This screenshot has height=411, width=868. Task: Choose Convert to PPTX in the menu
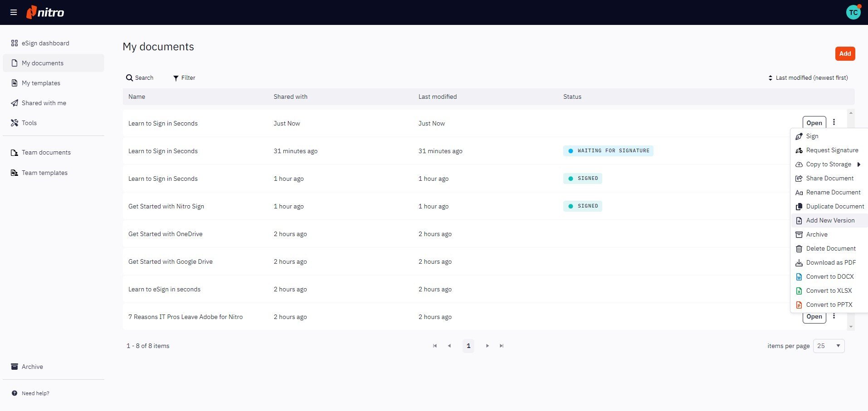tap(829, 305)
